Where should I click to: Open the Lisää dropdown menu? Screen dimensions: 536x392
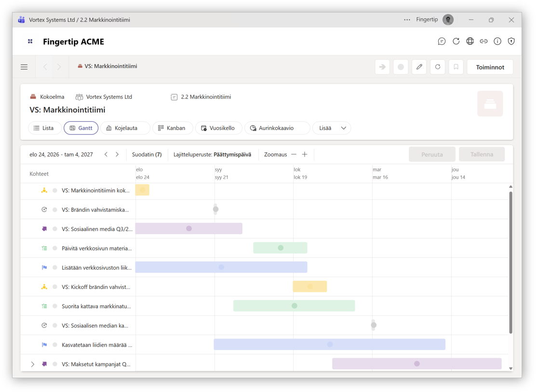[x=332, y=128]
